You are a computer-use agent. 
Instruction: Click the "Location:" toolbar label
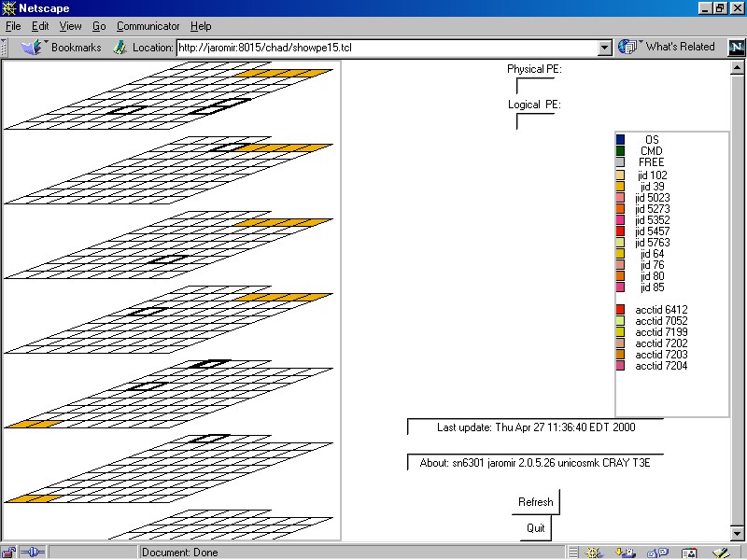coord(152,48)
